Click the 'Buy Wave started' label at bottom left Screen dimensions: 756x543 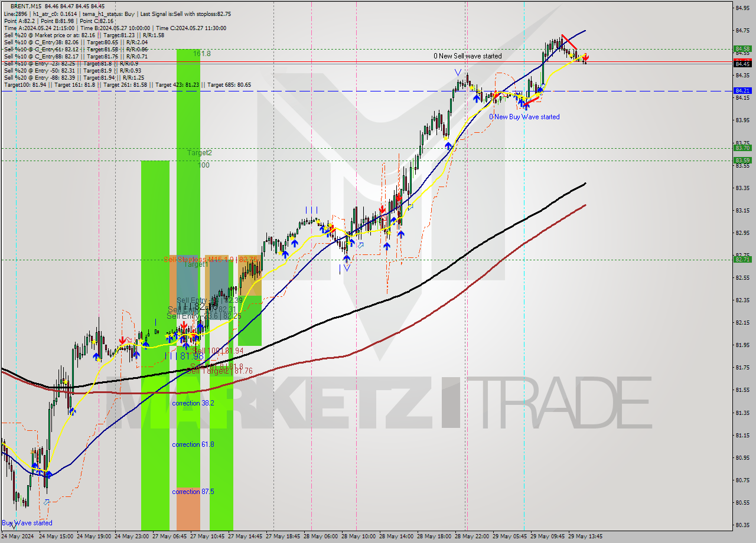click(x=27, y=523)
